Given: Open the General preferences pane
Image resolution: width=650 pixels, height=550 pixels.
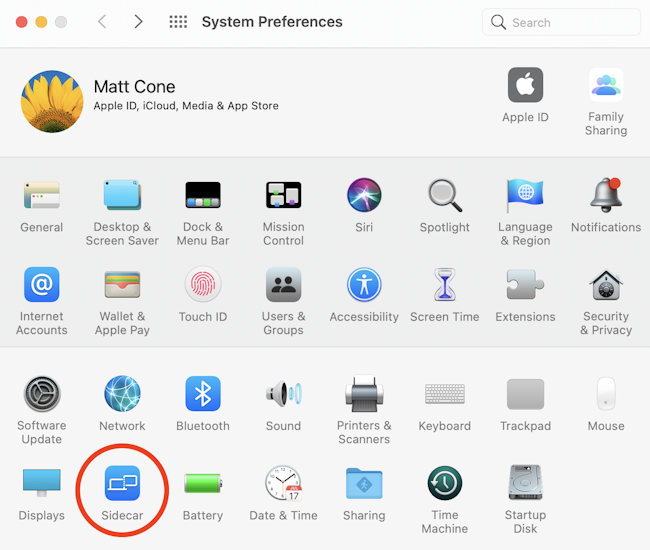Looking at the screenshot, I should click(41, 195).
